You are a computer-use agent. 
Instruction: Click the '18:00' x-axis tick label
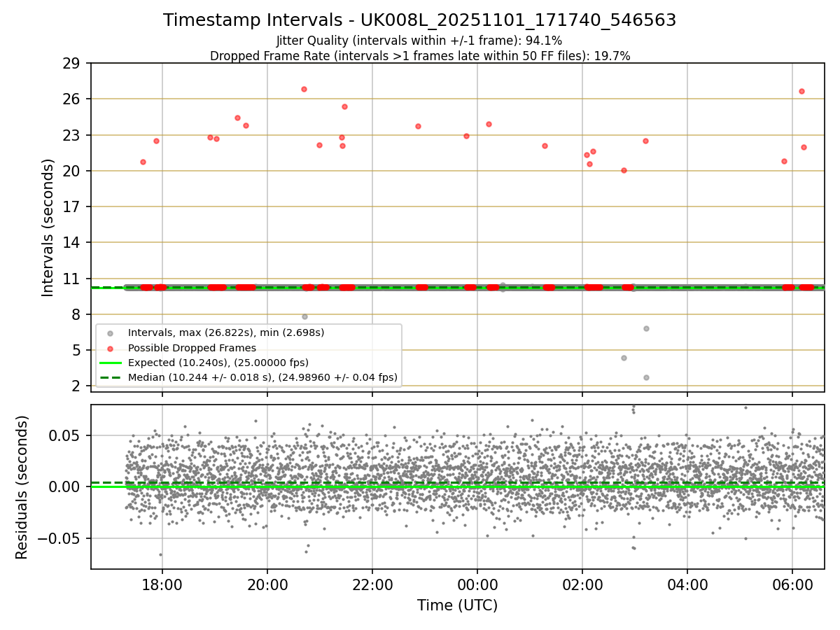click(162, 585)
